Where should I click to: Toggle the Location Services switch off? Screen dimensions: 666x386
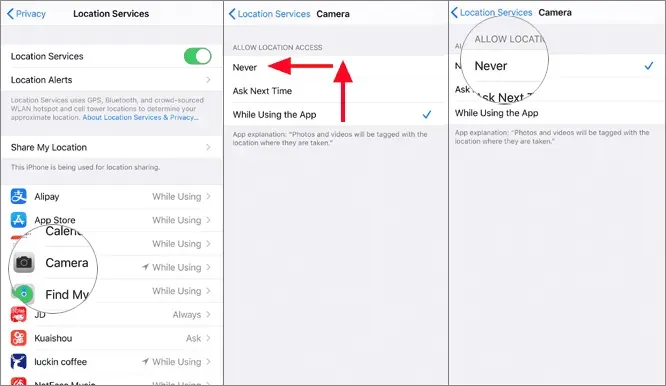pos(198,56)
